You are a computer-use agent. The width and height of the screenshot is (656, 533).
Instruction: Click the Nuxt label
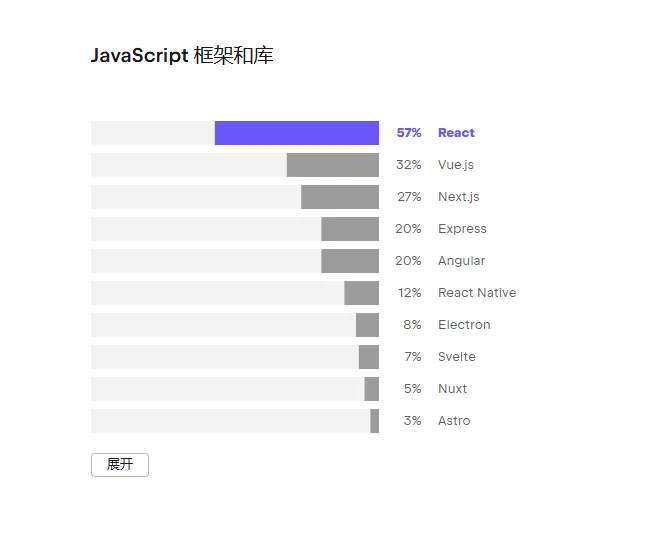coord(452,389)
